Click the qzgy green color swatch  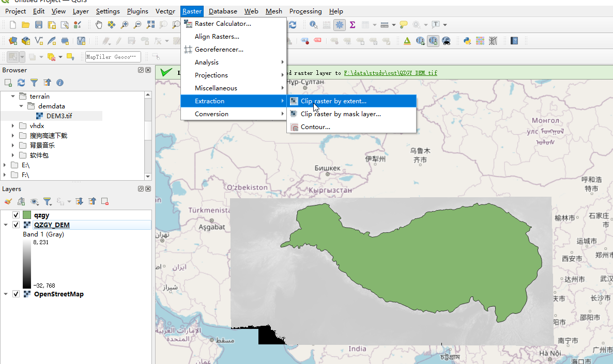point(27,215)
